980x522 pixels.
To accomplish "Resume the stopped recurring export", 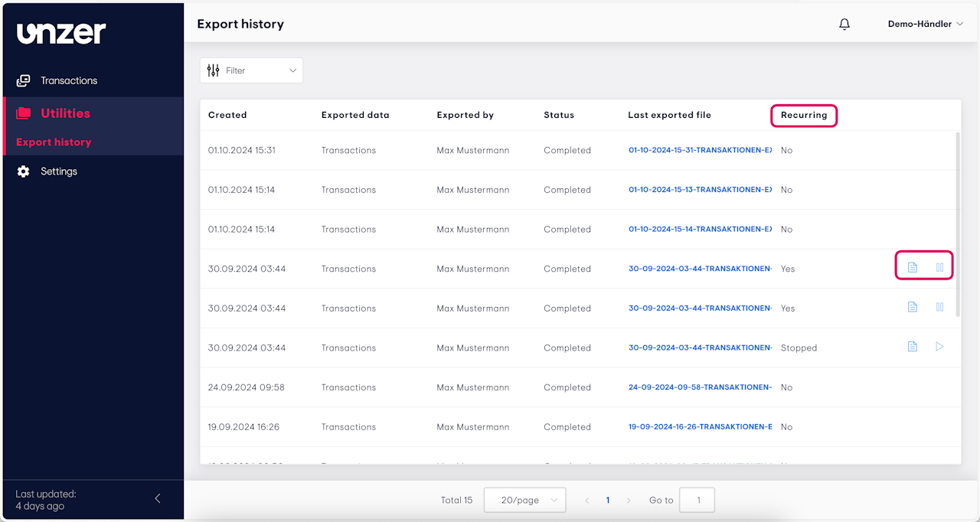I will [x=939, y=347].
